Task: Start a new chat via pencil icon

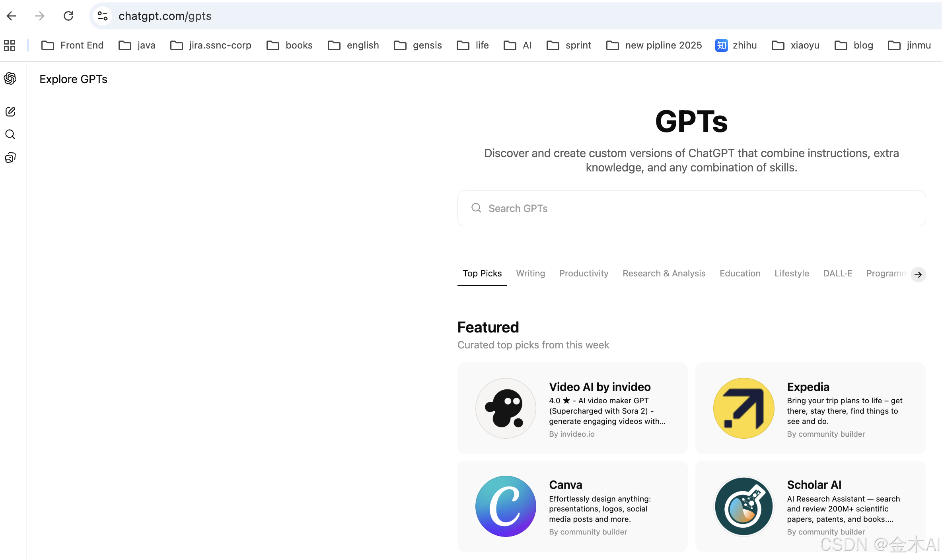Action: (x=10, y=112)
